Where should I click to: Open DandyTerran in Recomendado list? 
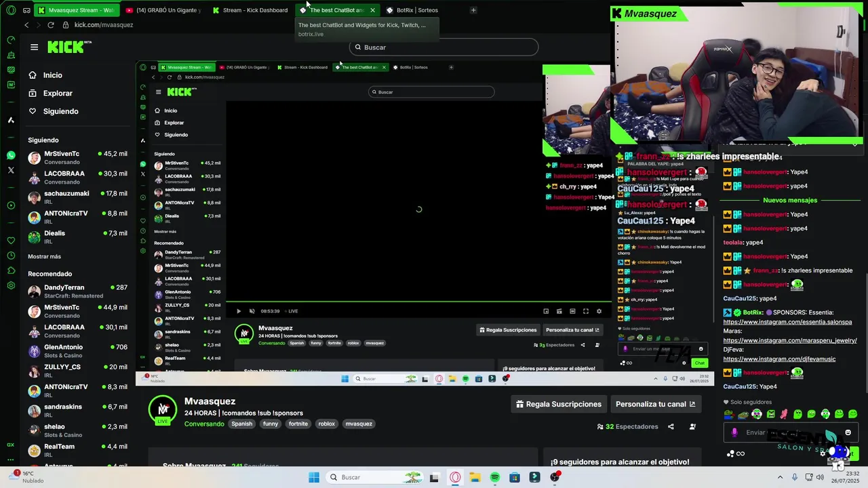coord(77,291)
